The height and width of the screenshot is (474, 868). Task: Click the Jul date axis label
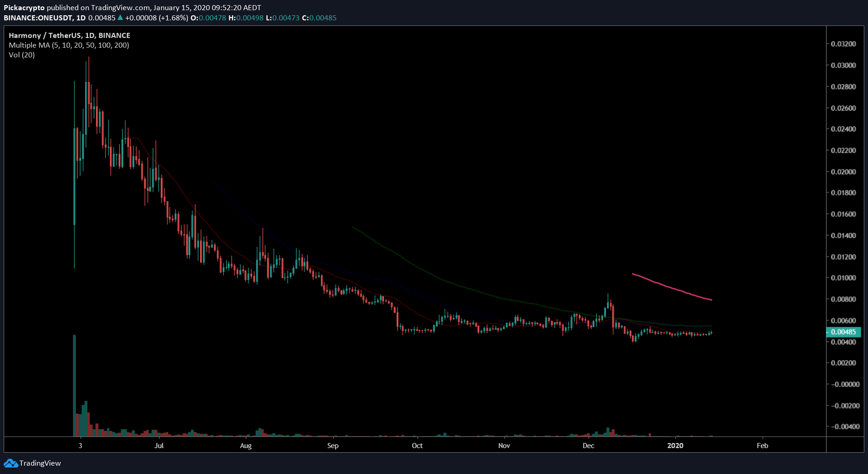pyautogui.click(x=159, y=446)
